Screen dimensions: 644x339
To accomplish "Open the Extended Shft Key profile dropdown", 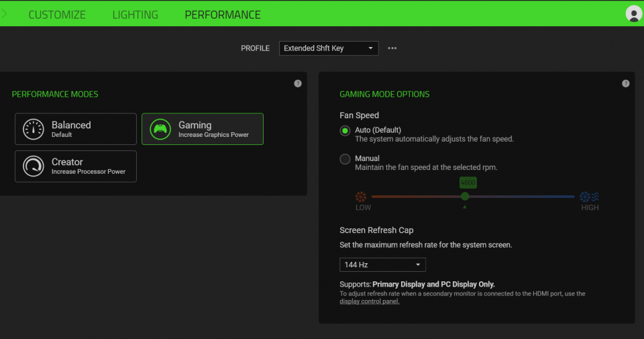I will (x=329, y=48).
